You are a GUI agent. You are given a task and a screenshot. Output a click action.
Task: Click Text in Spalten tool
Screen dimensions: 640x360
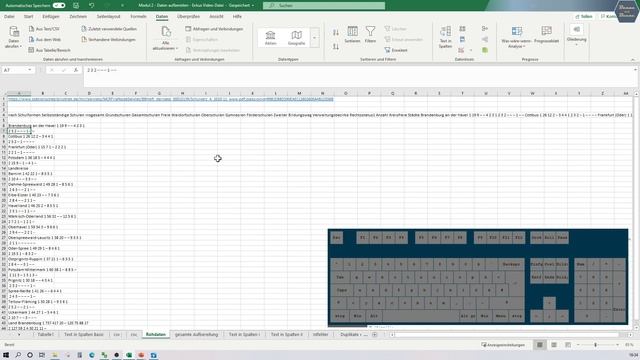445,37
